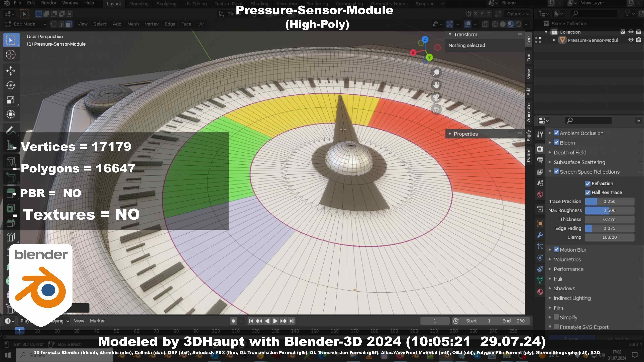Toggle the Motion Blur checkbox
The height and width of the screenshot is (362, 644).
point(556,250)
